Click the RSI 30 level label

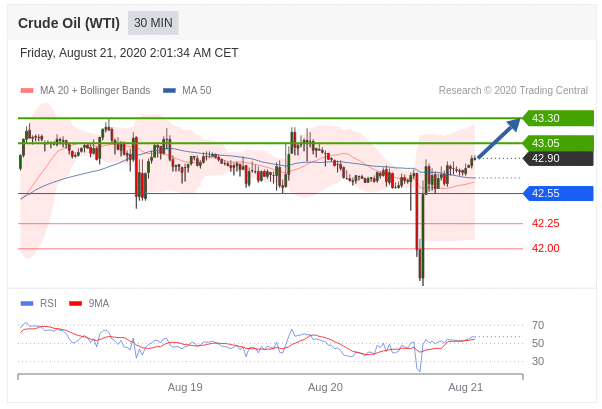click(x=538, y=361)
